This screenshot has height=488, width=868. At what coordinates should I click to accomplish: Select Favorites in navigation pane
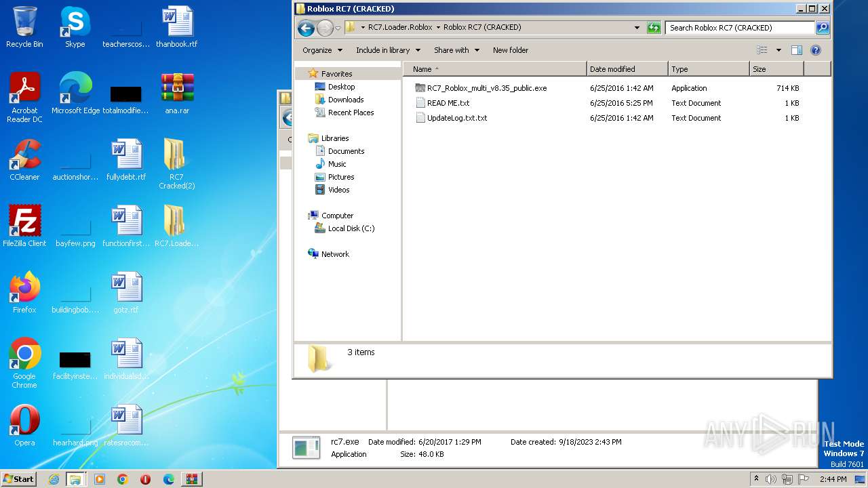[x=336, y=74]
